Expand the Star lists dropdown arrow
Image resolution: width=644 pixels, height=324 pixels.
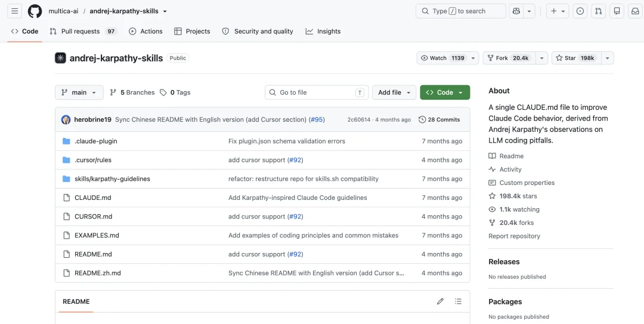click(x=608, y=58)
